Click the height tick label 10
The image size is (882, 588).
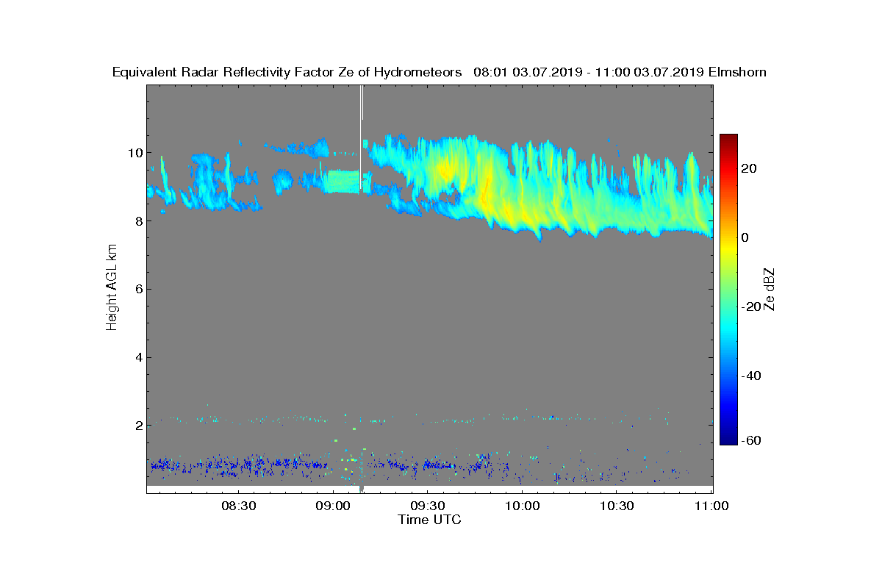click(135, 153)
